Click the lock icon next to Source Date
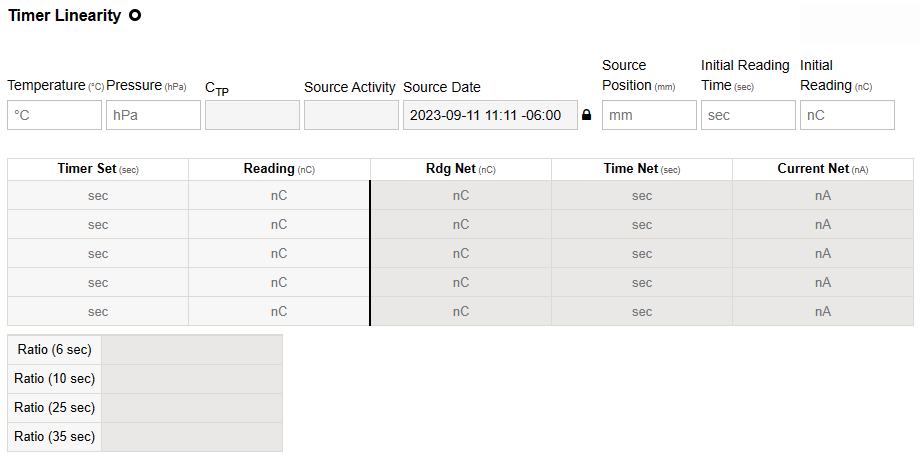Screen dimensions: 920x460 [x=587, y=115]
